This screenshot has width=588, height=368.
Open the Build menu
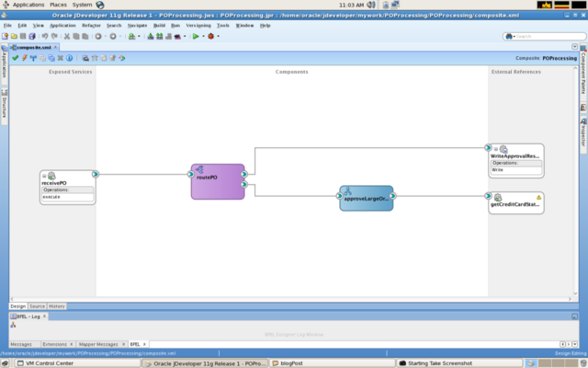159,26
